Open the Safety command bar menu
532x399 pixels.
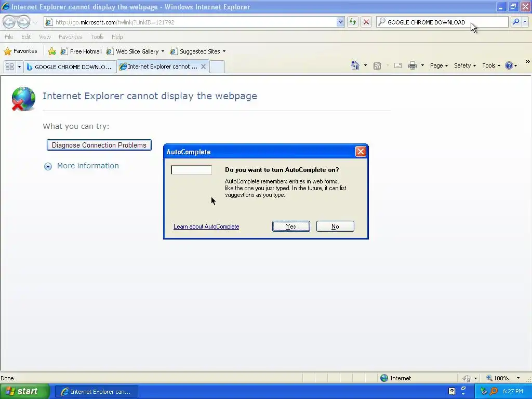pyautogui.click(x=465, y=65)
